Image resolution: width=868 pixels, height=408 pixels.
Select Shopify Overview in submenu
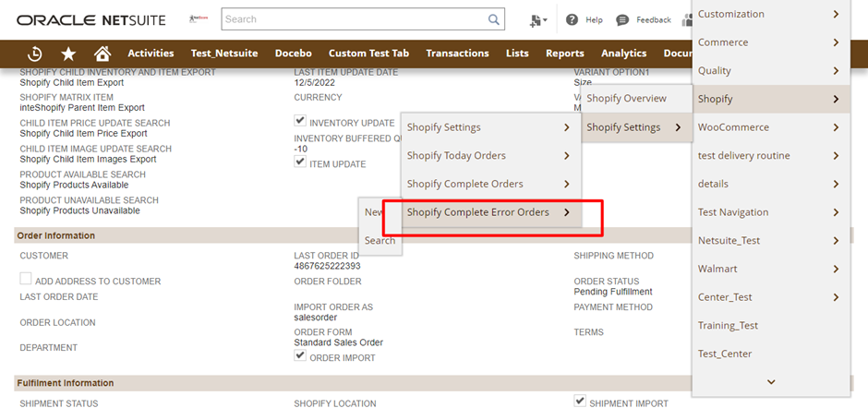click(x=636, y=99)
